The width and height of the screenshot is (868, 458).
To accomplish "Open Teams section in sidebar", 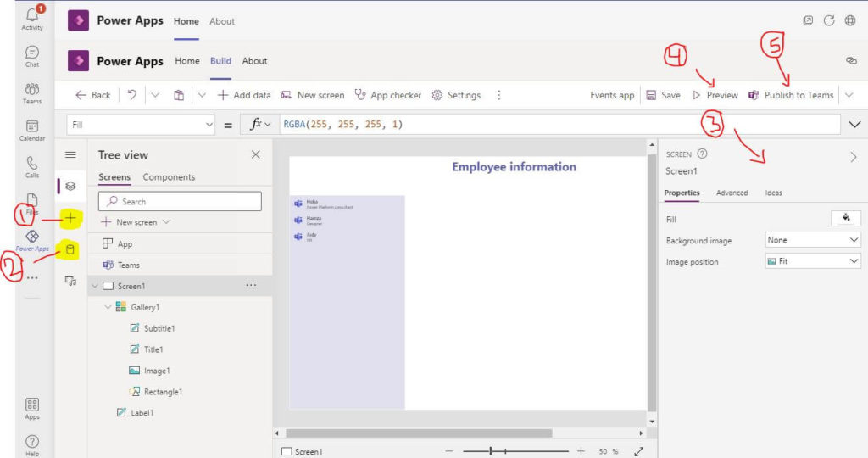I will 32,93.
